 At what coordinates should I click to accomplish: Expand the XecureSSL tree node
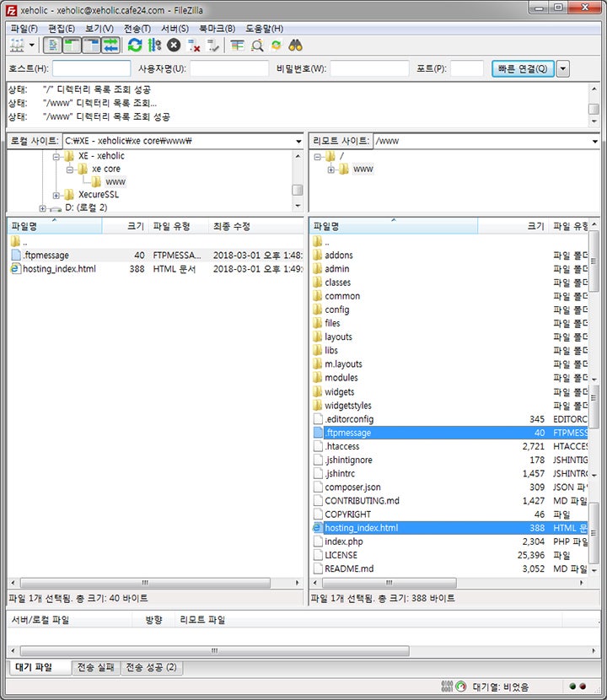pos(56,195)
